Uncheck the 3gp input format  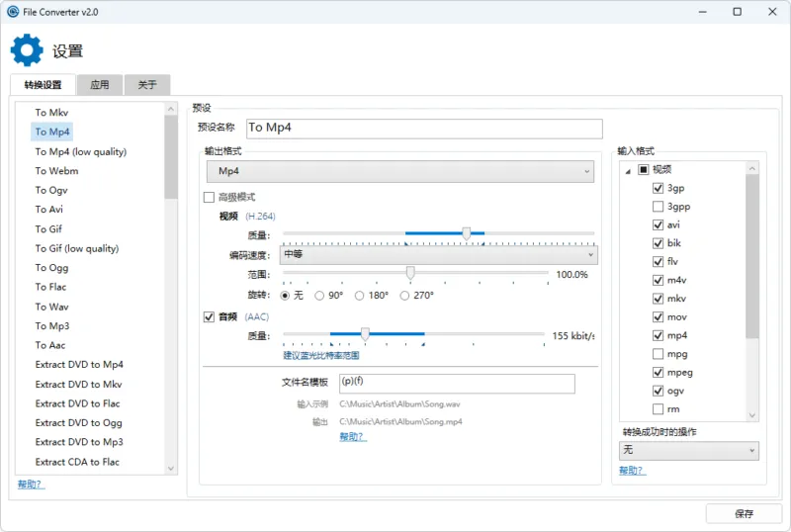[x=658, y=188]
